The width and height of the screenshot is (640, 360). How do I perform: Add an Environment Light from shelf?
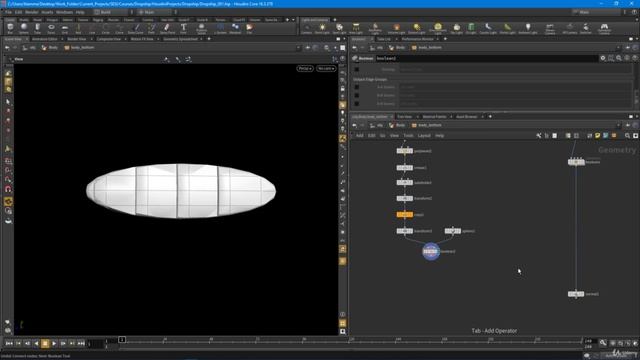tap(438, 29)
